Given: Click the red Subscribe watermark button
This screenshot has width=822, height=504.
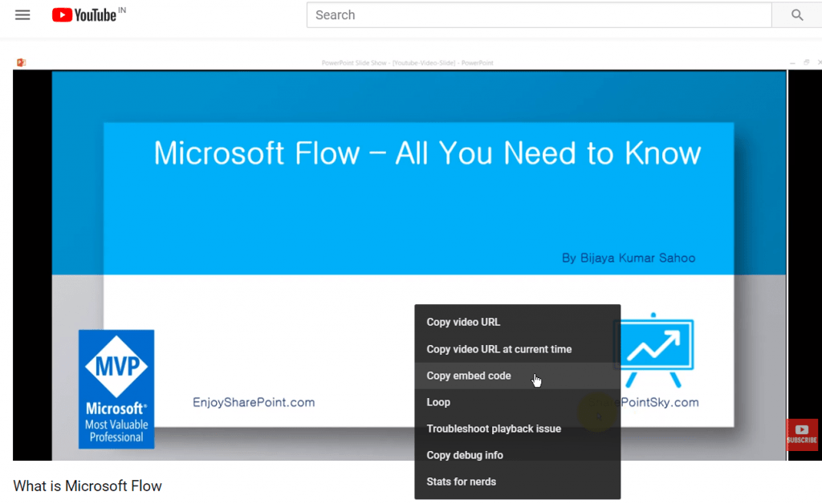Looking at the screenshot, I should (x=802, y=434).
